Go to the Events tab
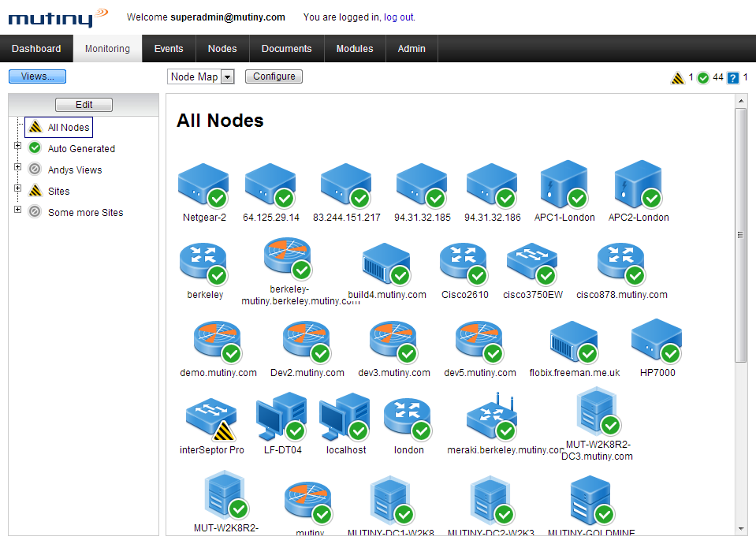Screen dimensions: 756x544 click(169, 49)
